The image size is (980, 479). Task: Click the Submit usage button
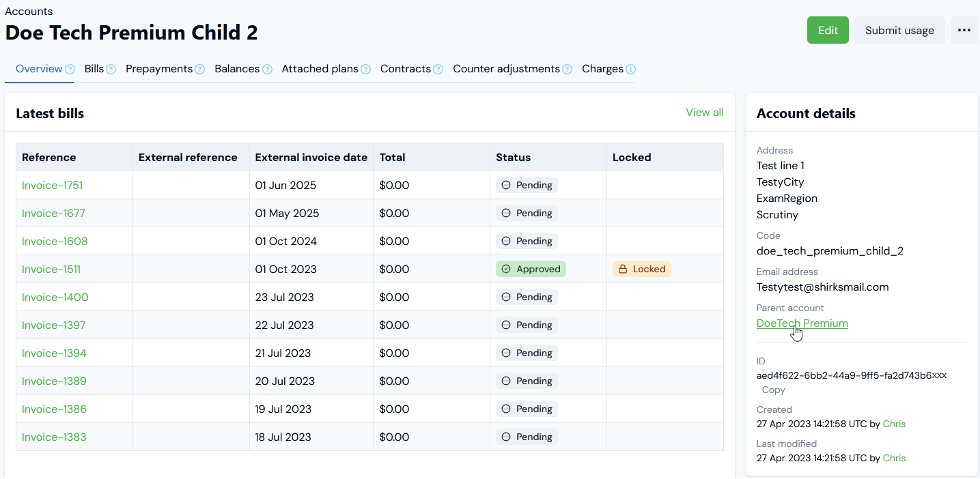[899, 31]
